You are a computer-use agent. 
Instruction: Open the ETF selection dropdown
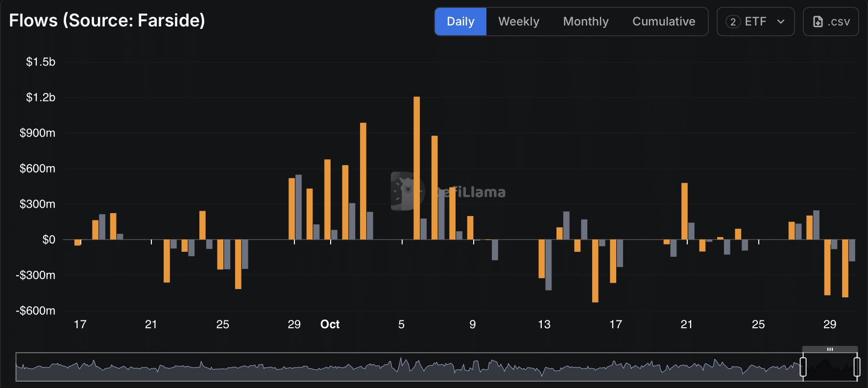(755, 22)
